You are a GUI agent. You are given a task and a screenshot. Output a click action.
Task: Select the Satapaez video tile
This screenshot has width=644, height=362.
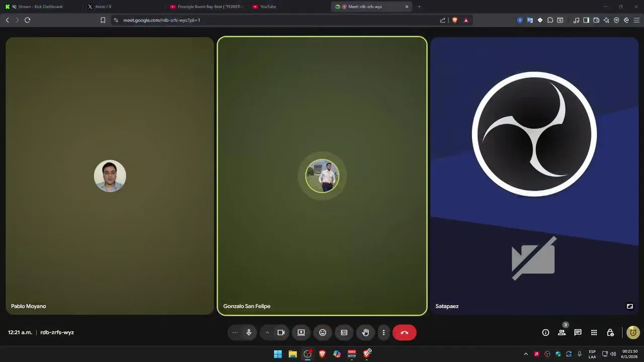(534, 176)
